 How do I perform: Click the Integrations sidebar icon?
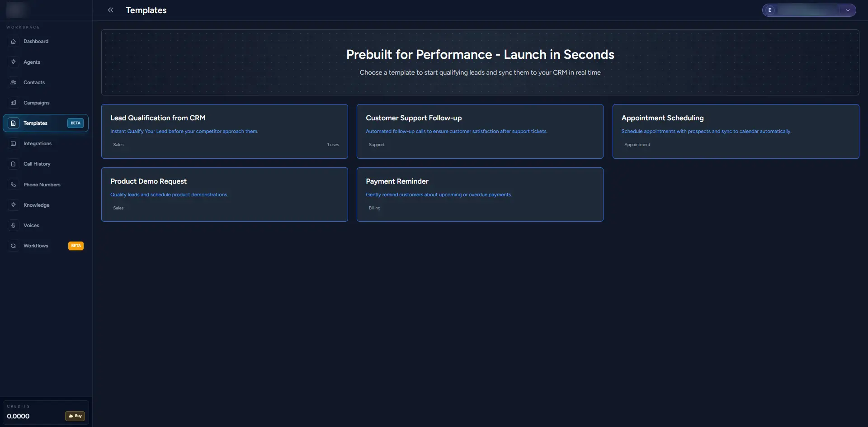14,143
